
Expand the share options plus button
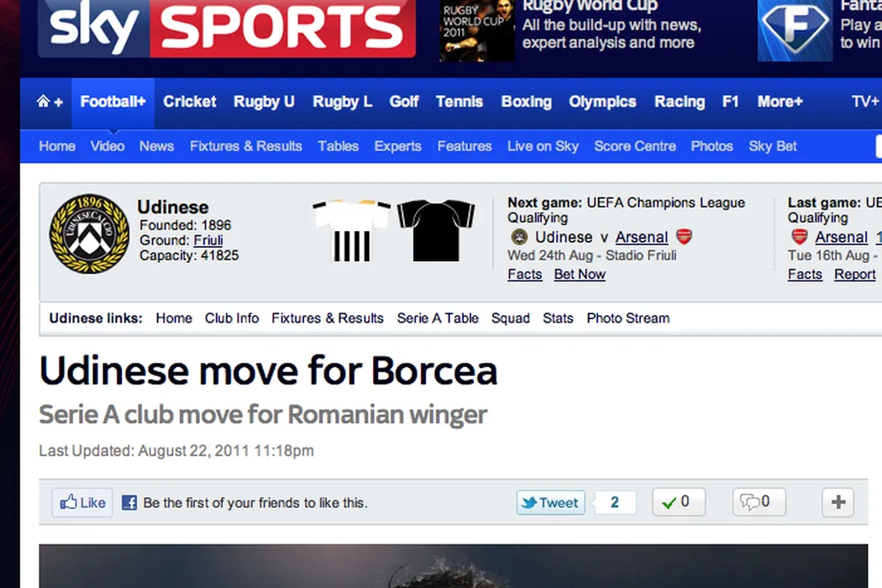(838, 502)
